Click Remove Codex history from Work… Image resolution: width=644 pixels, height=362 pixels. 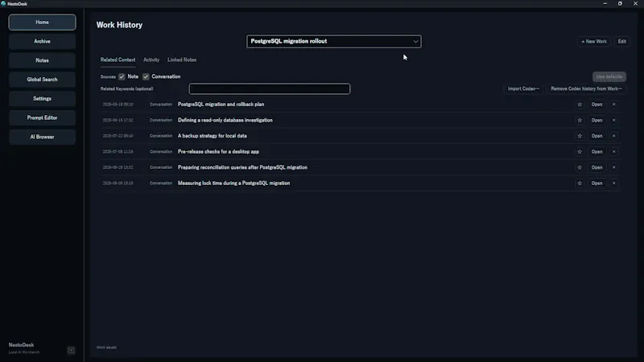(x=586, y=88)
